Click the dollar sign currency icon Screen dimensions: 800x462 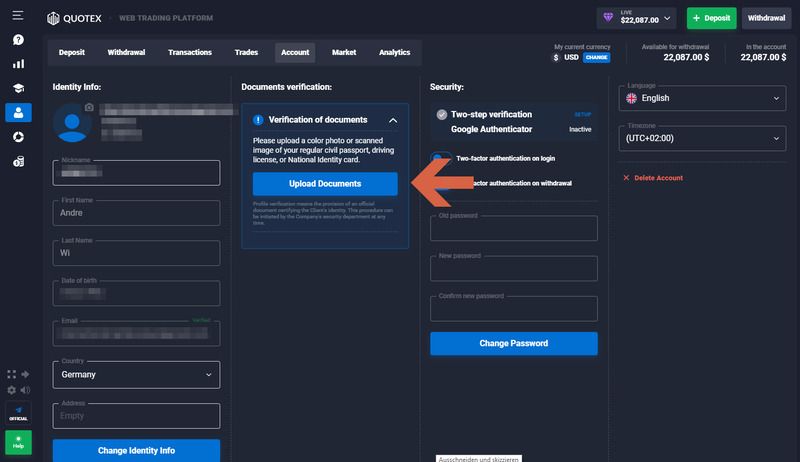click(556, 58)
